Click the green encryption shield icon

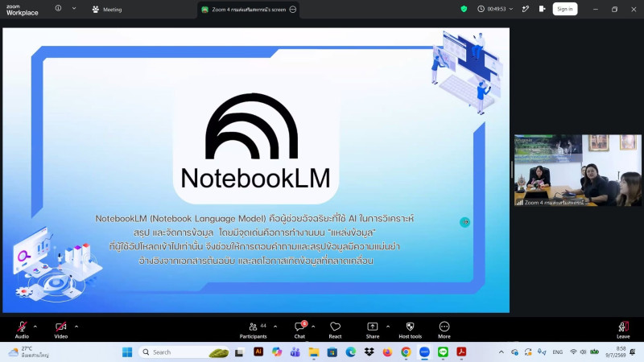(464, 9)
